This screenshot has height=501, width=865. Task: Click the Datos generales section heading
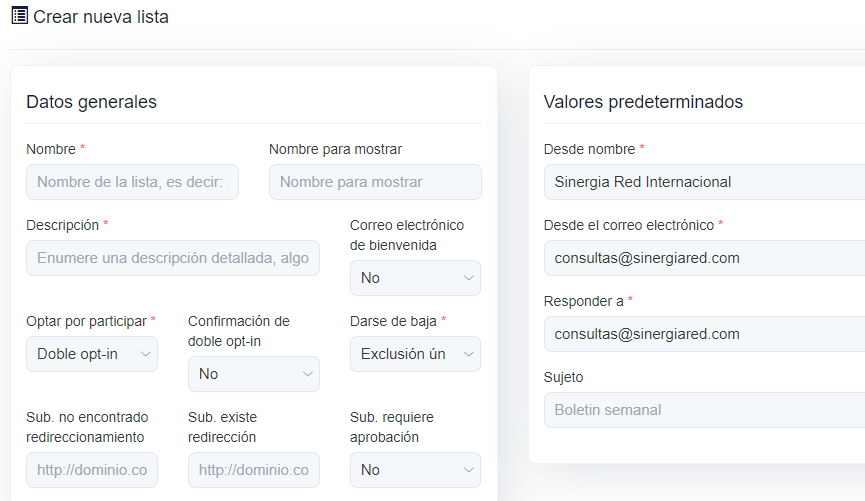click(91, 102)
